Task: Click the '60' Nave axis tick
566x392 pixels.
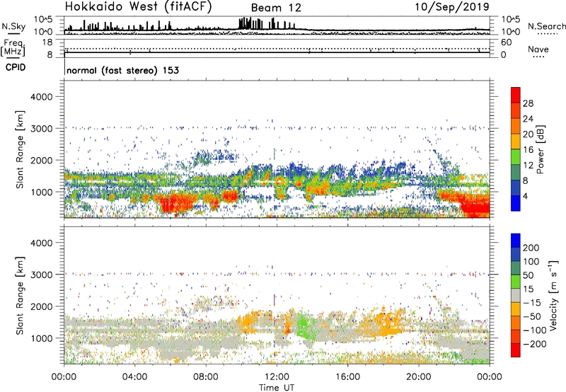Action: (506, 42)
